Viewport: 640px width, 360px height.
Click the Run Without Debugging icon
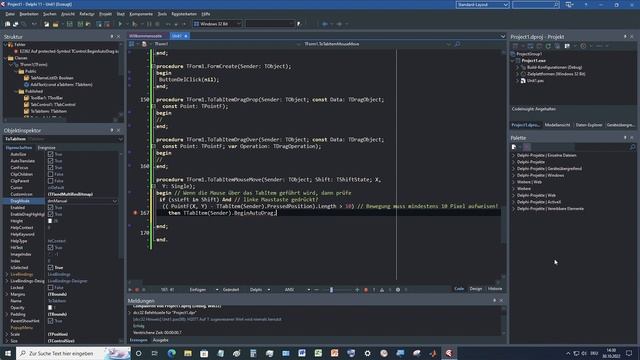click(x=135, y=24)
